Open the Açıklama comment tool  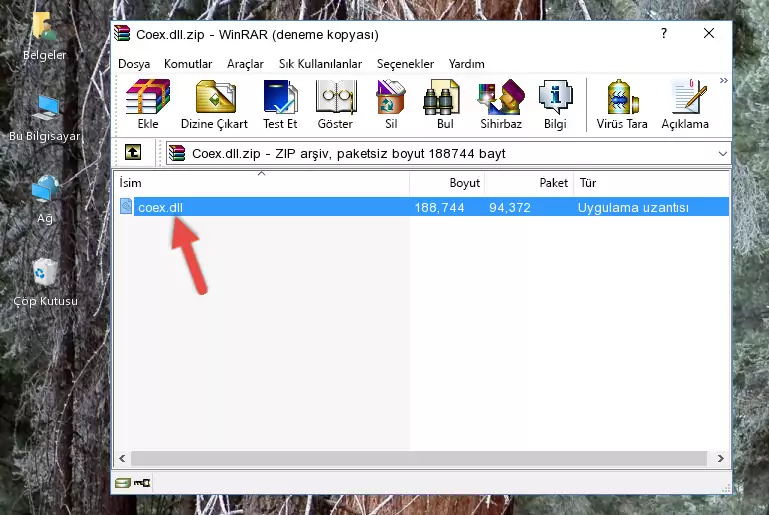[685, 104]
